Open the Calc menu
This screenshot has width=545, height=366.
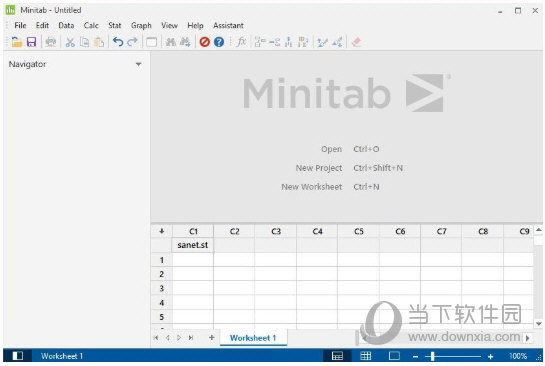coord(91,25)
